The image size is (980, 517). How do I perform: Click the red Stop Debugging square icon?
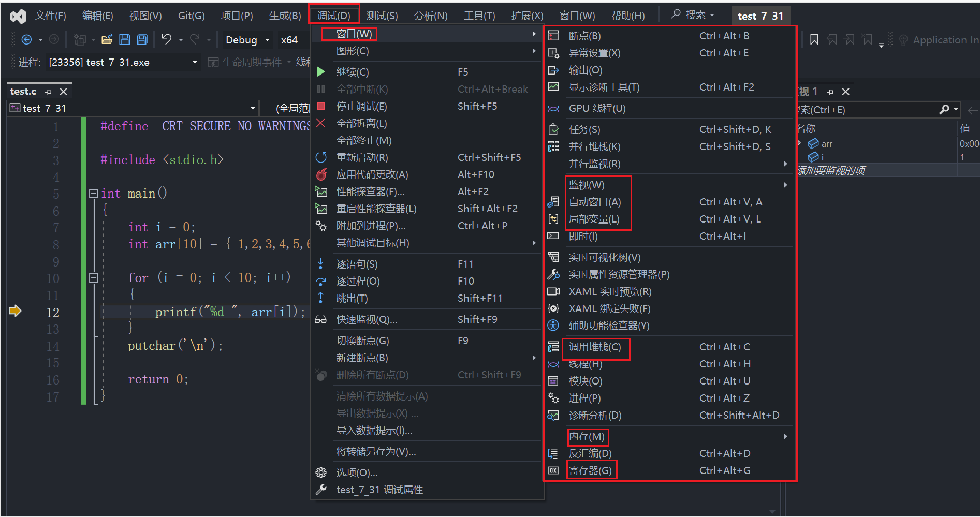(321, 106)
